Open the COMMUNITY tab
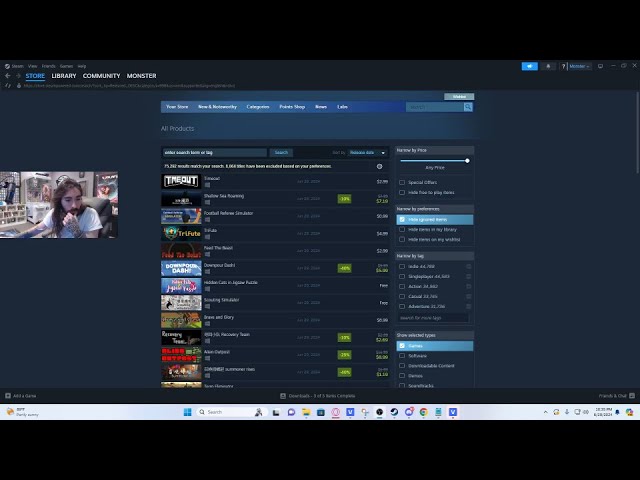640x480 pixels. coord(101,76)
